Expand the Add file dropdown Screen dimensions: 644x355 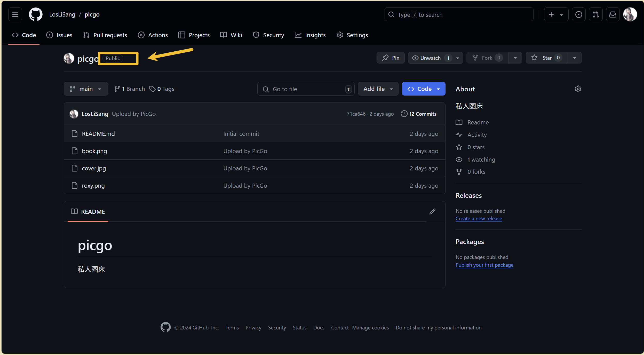click(378, 89)
